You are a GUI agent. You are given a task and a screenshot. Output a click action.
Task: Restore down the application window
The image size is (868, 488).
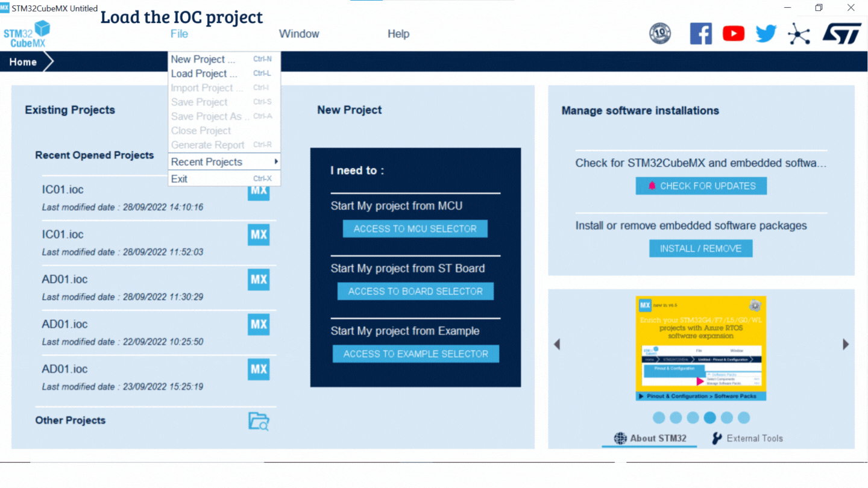(819, 7)
